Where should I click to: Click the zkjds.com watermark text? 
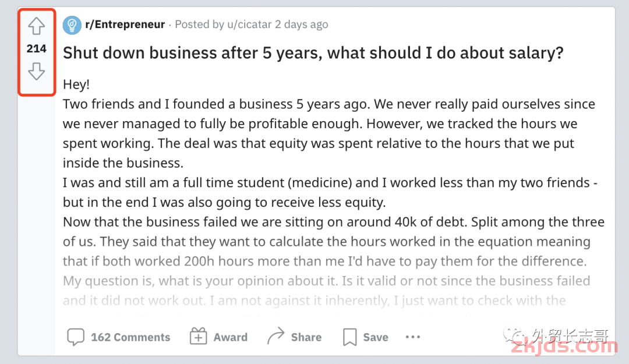[x=564, y=346]
